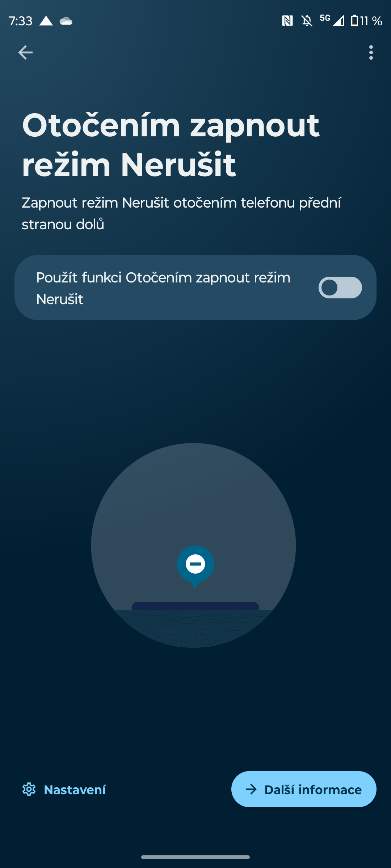Tap the Další informace button
This screenshot has height=868, width=391.
coord(304,789)
